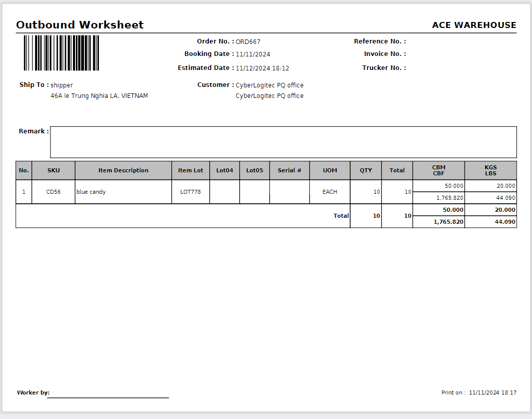
Task: Select item lot cell LOT778
Action: point(190,192)
